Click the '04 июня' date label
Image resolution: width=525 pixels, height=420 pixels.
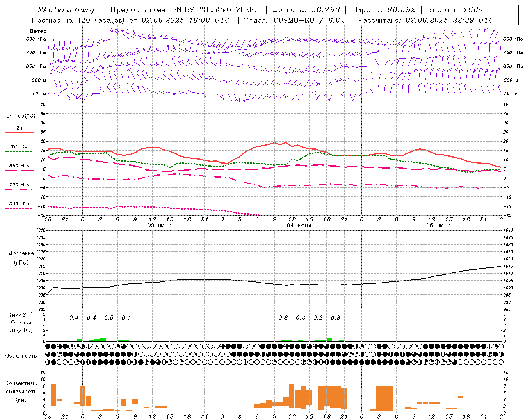coord(299,226)
